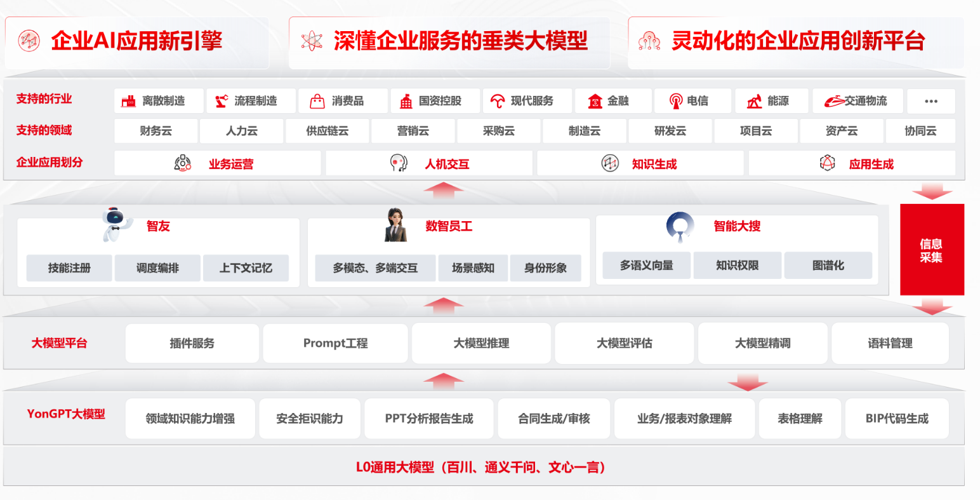Image resolution: width=980 pixels, height=500 pixels.
Task: Click the high-speed train icon for 交通物流
Action: [834, 101]
